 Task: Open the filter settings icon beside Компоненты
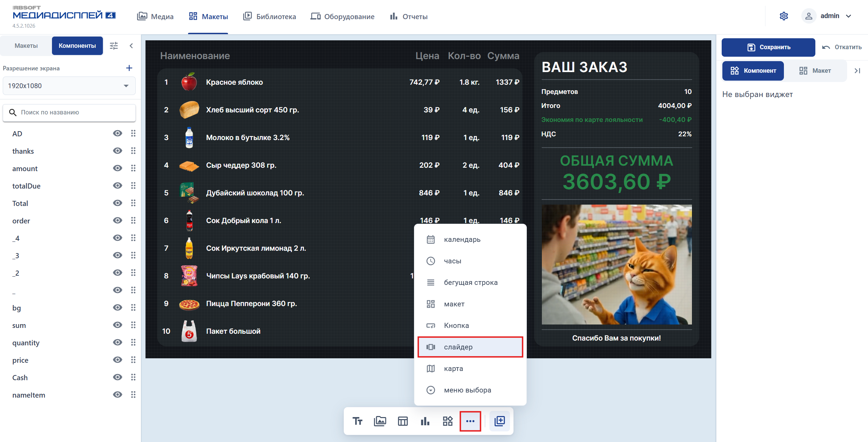coord(114,46)
